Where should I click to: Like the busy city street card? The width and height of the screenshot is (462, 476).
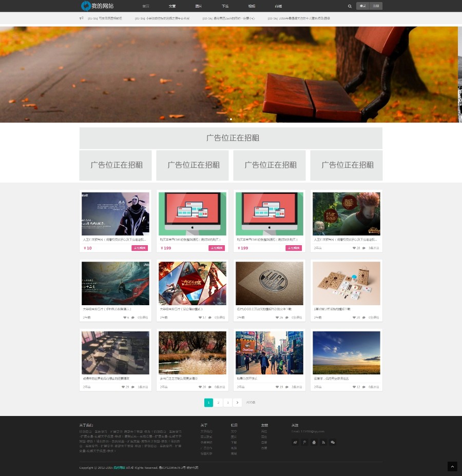pos(277,387)
